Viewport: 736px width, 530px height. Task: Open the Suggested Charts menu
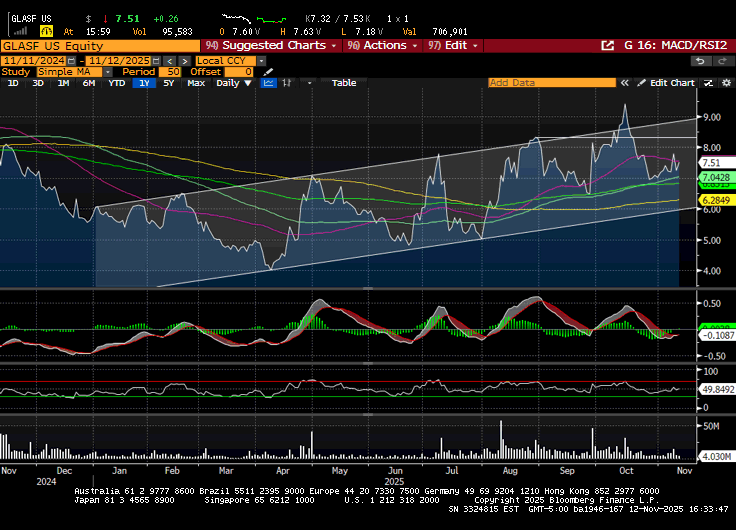point(271,46)
